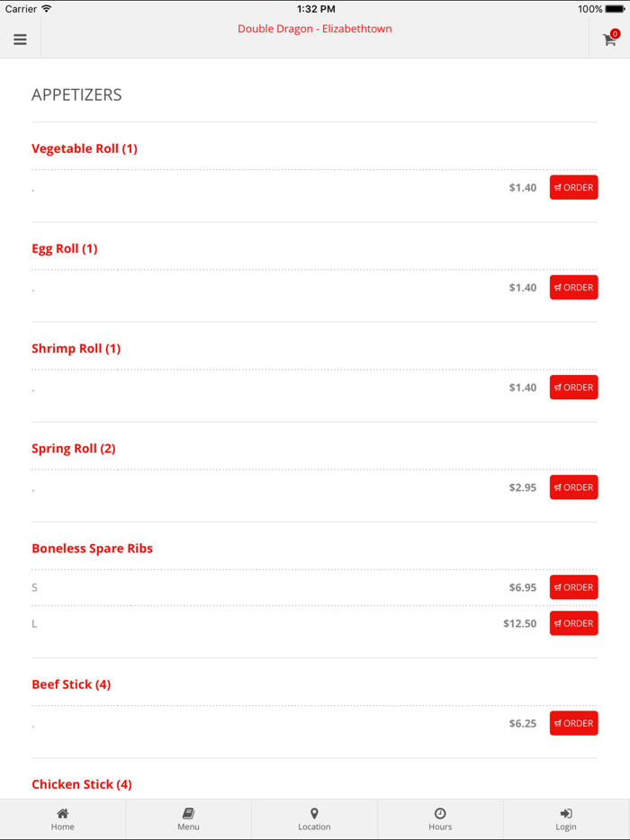Image resolution: width=630 pixels, height=840 pixels.
Task: Add Shrimp Roll (1) to order
Action: click(573, 388)
